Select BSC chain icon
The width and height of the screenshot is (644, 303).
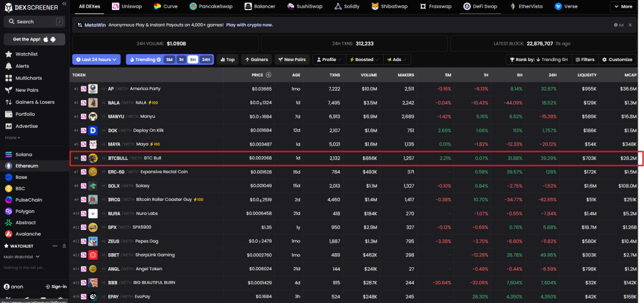point(8,188)
